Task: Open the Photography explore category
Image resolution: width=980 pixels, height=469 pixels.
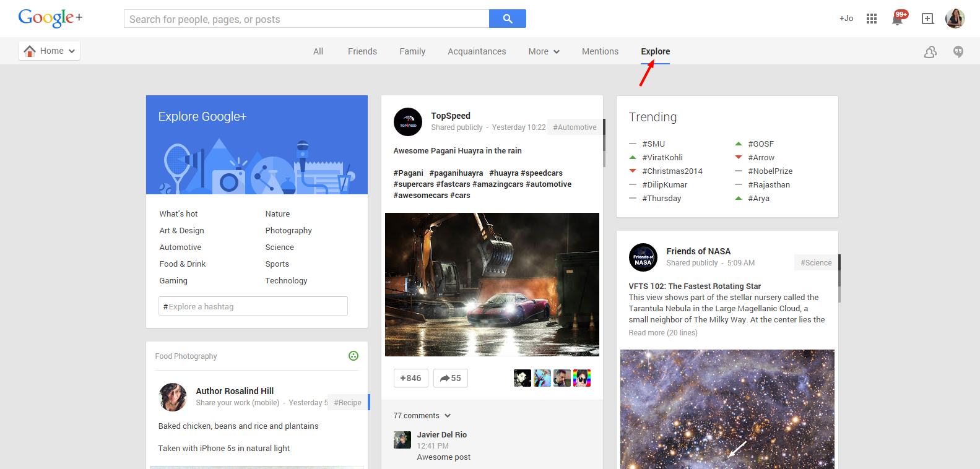Action: click(288, 230)
